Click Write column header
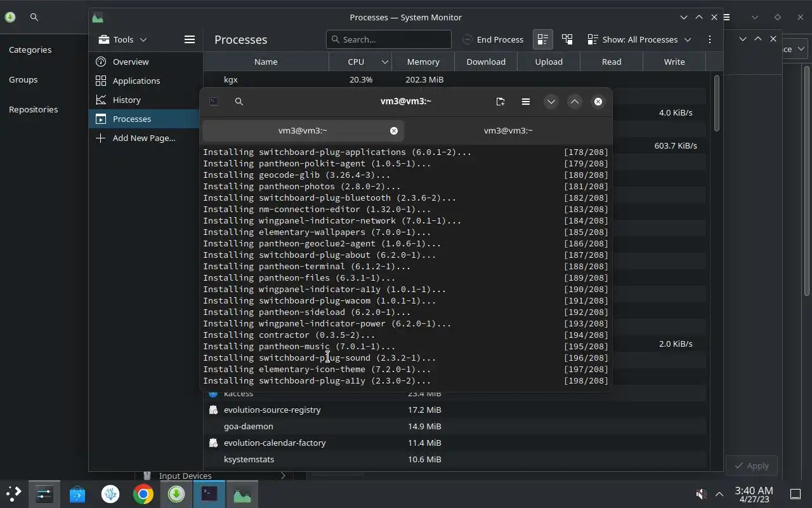Screen dimensions: 812x508 click(x=674, y=62)
